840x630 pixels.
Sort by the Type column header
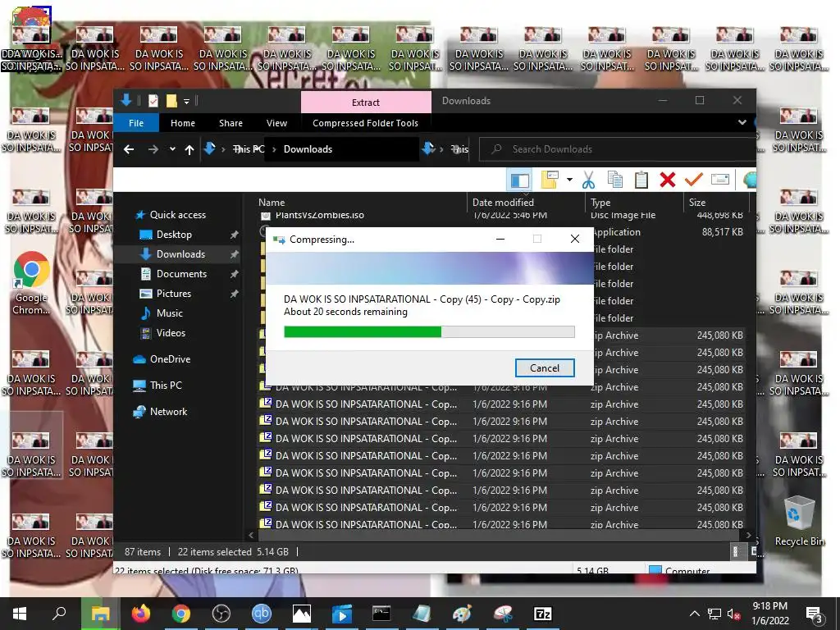tap(600, 203)
